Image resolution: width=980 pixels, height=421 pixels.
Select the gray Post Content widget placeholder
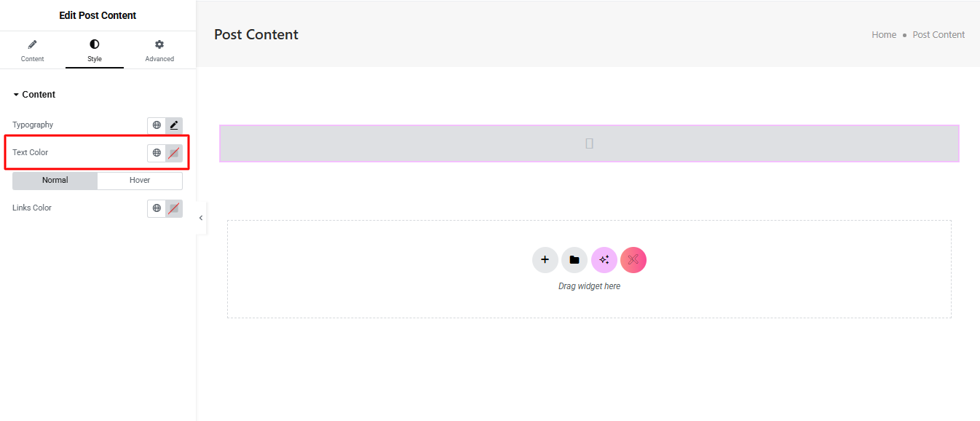(589, 143)
